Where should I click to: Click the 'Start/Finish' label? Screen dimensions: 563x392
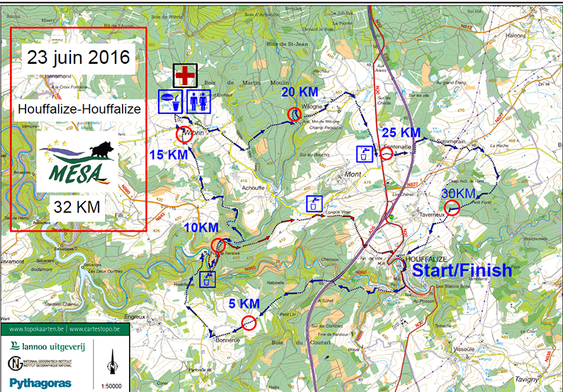462,270
